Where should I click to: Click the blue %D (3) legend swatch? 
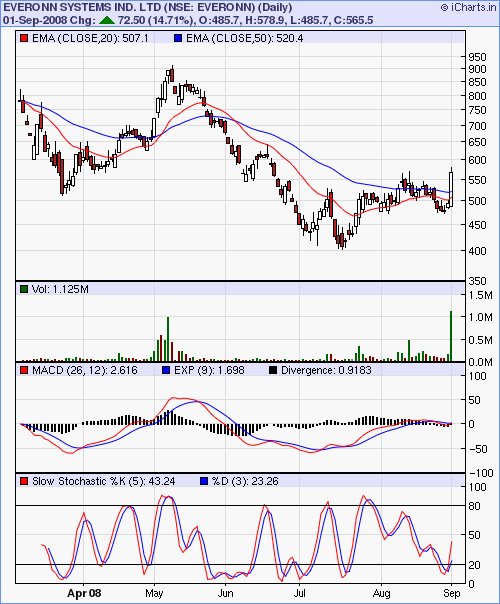[205, 481]
